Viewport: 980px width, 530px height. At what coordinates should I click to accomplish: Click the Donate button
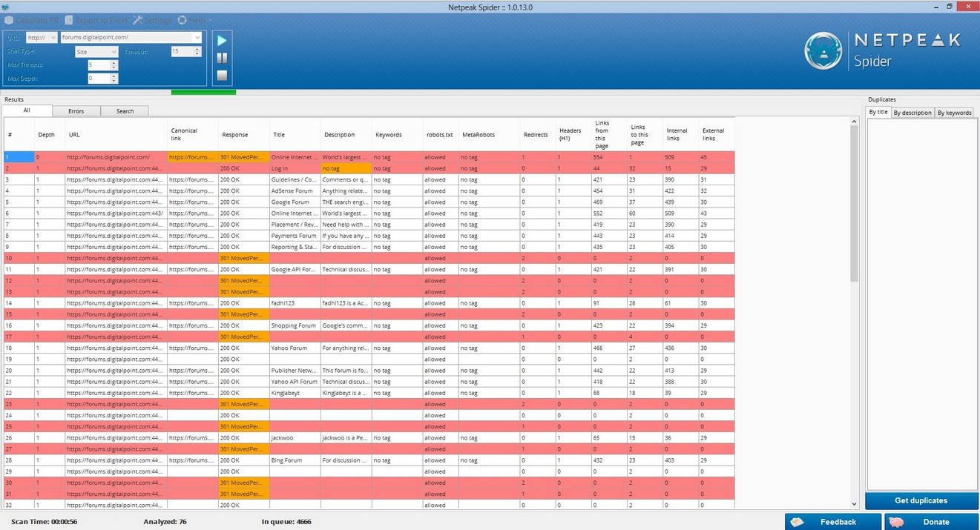pos(931,522)
